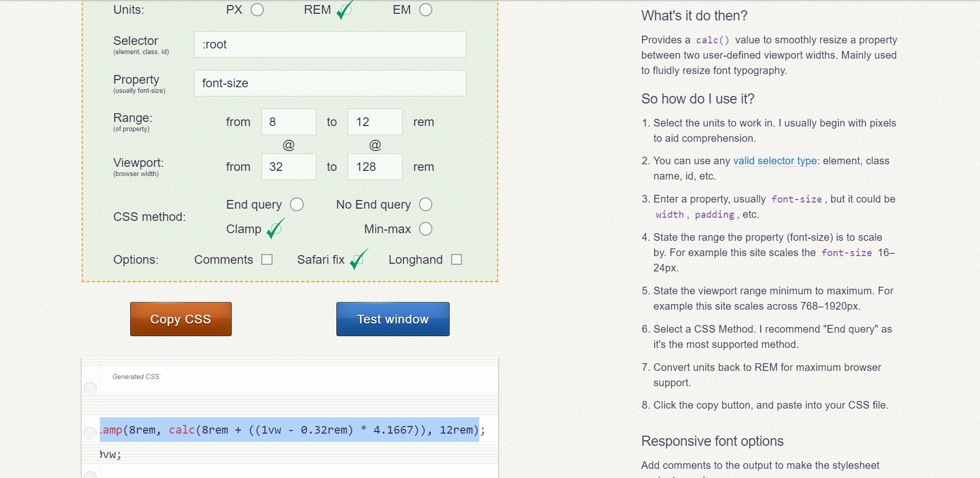Select the REM units option
The height and width of the screenshot is (478, 980).
point(344,10)
